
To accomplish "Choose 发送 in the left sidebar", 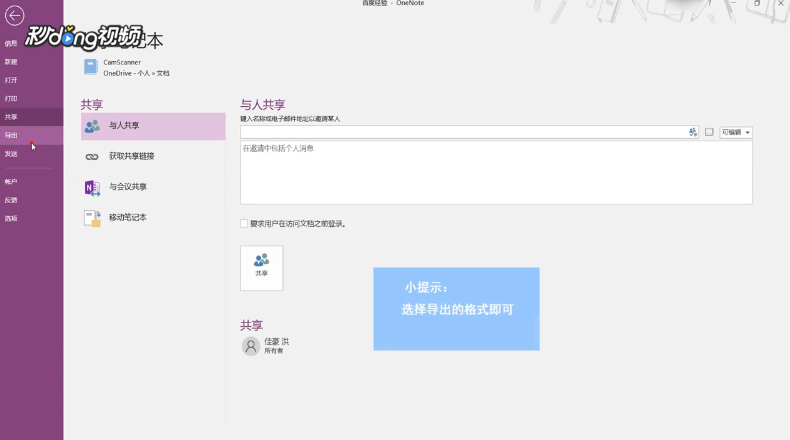I will [x=11, y=154].
